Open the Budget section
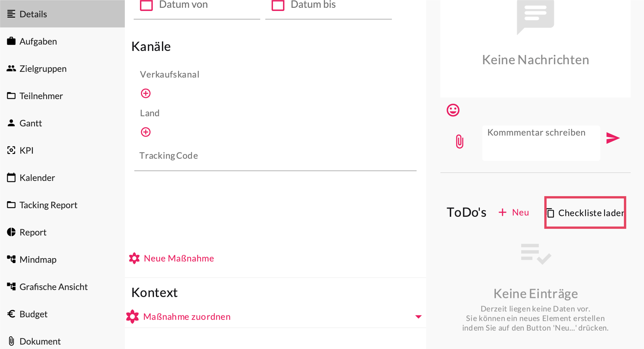The height and width of the screenshot is (349, 644). [x=33, y=314]
